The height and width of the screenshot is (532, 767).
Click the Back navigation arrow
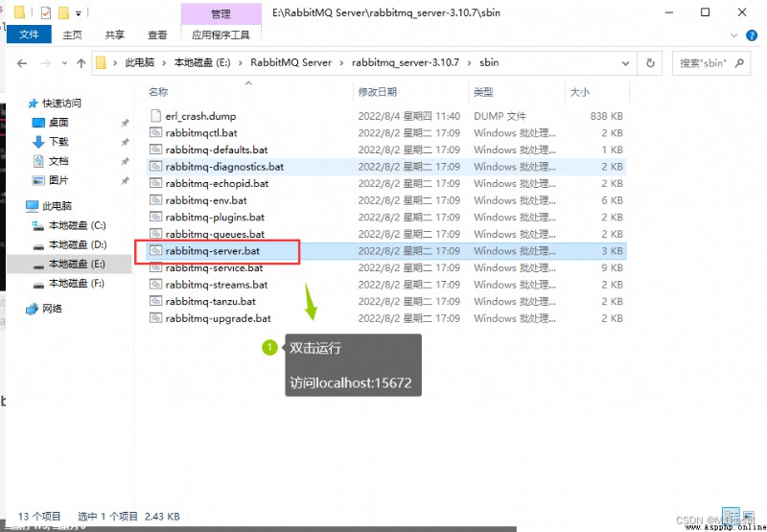click(x=22, y=63)
